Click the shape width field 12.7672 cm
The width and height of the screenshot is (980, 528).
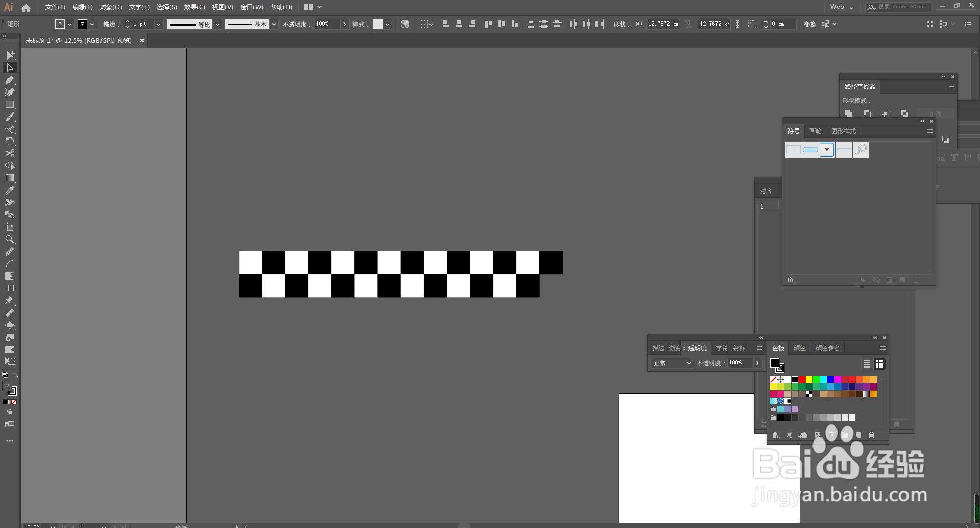[x=662, y=24]
